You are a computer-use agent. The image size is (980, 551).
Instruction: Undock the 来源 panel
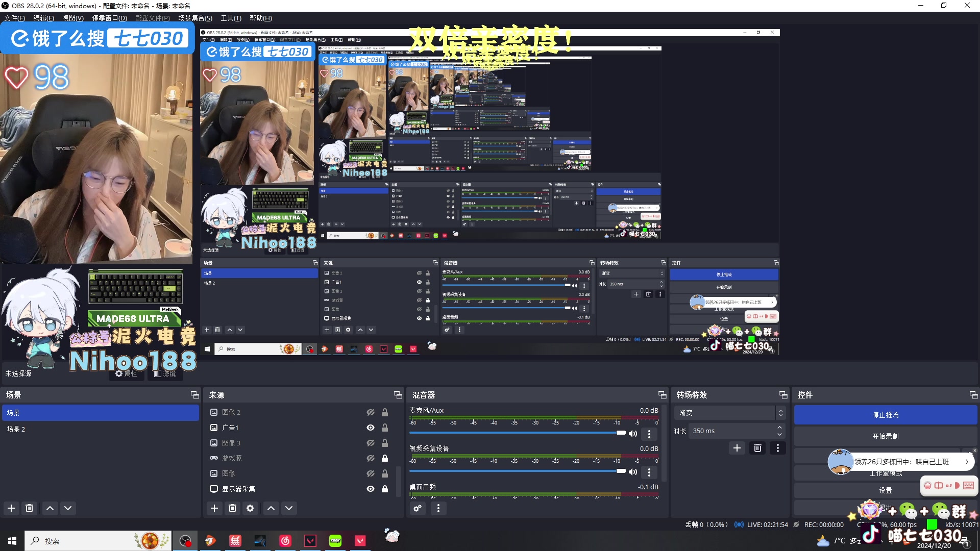click(398, 395)
